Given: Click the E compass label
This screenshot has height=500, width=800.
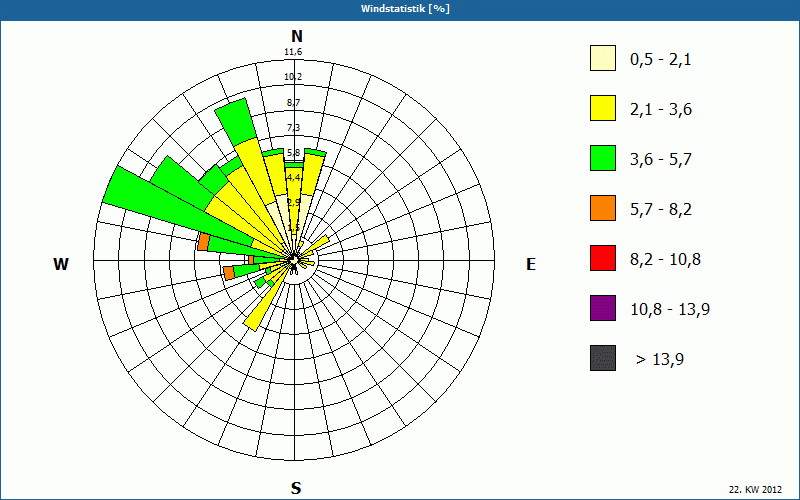Looking at the screenshot, I should click(x=531, y=264).
